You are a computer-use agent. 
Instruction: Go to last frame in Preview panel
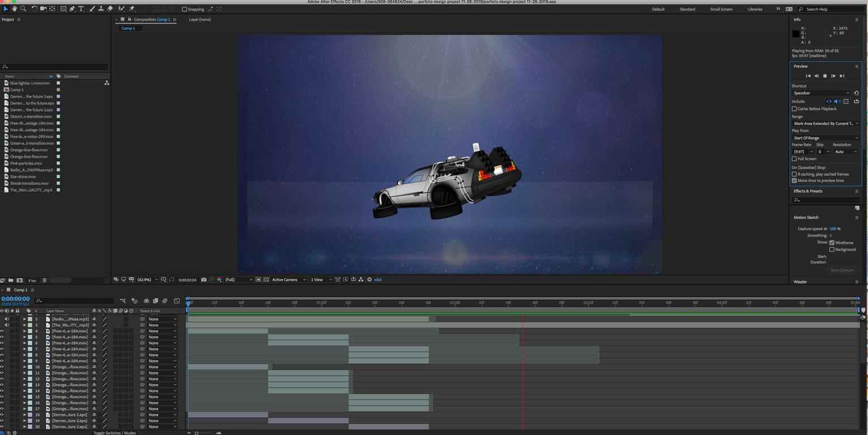[842, 76]
